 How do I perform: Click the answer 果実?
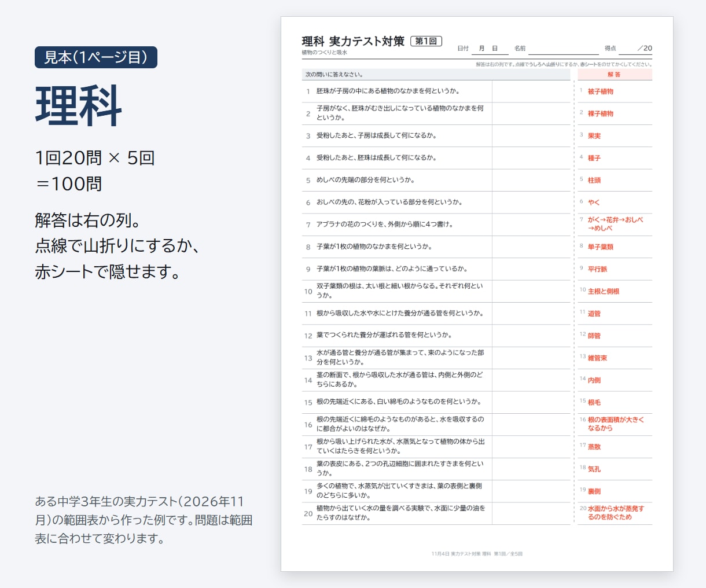594,136
